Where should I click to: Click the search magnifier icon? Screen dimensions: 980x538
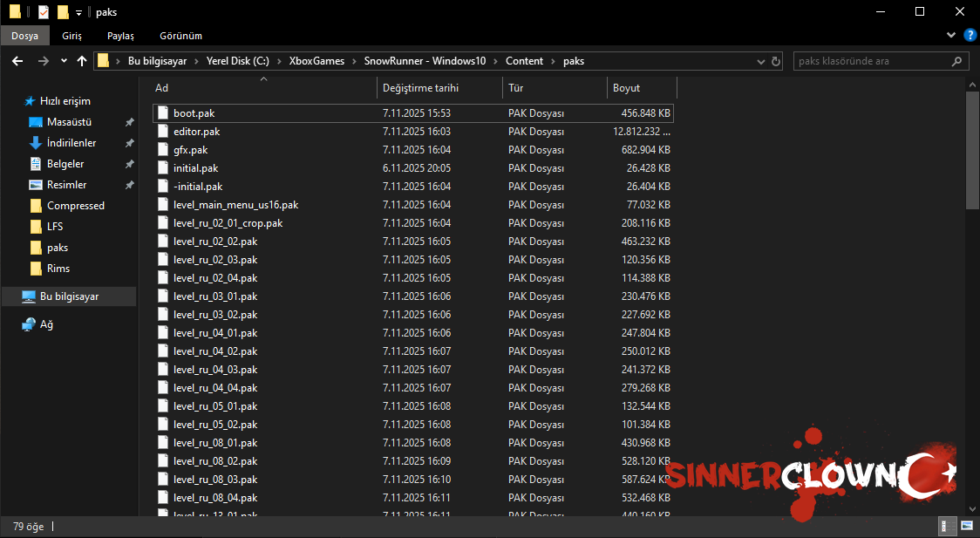tap(956, 61)
